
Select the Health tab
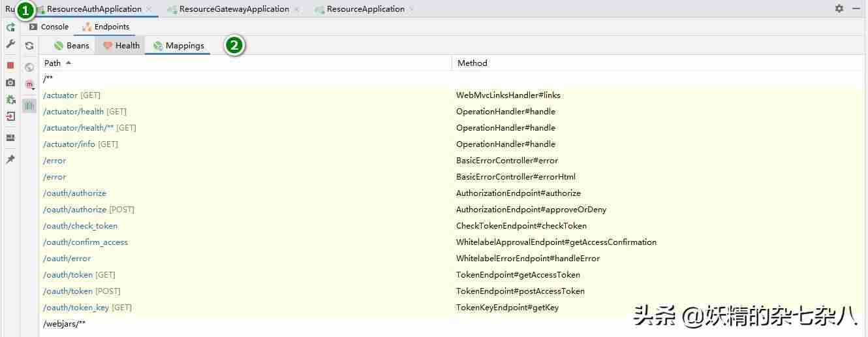121,46
